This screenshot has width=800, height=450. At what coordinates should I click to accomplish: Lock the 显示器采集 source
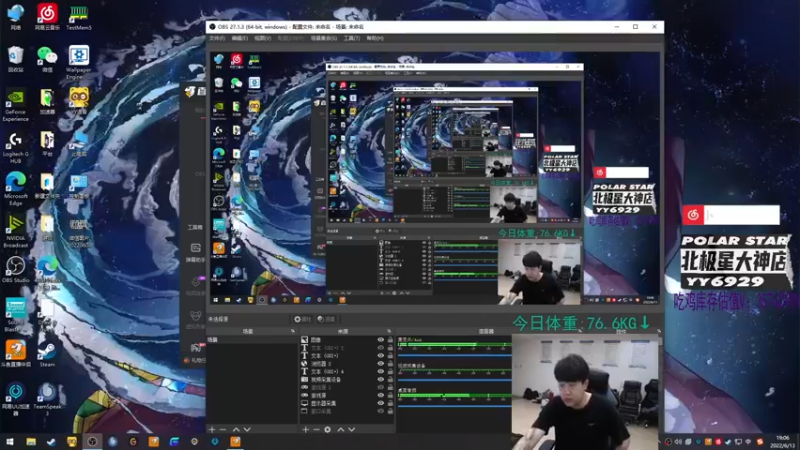point(391,403)
